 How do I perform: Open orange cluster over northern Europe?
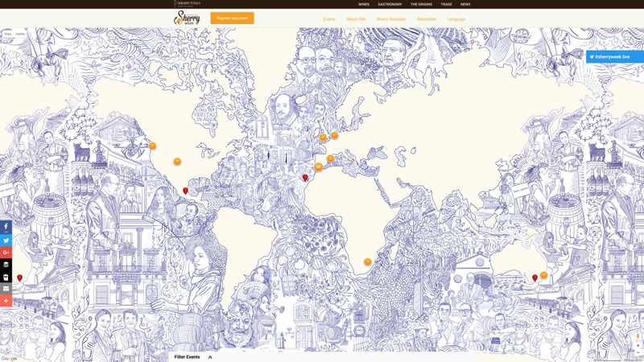tap(335, 135)
